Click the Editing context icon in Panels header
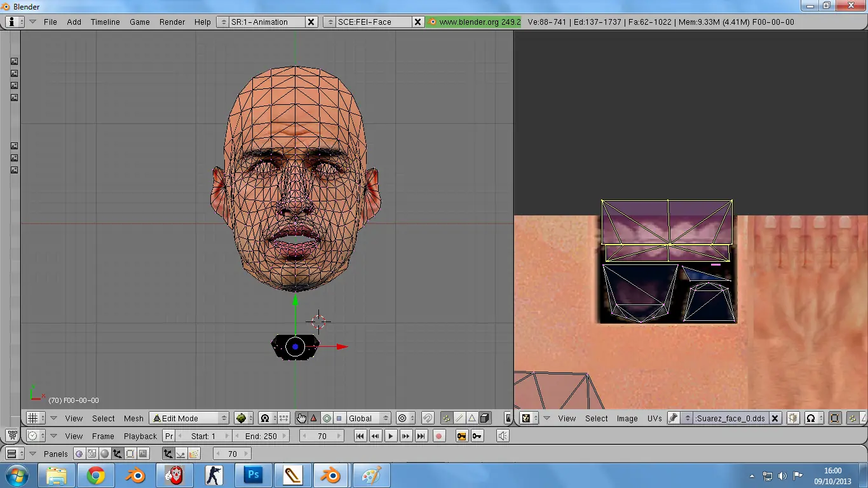The width and height of the screenshot is (868, 488). coord(130,454)
